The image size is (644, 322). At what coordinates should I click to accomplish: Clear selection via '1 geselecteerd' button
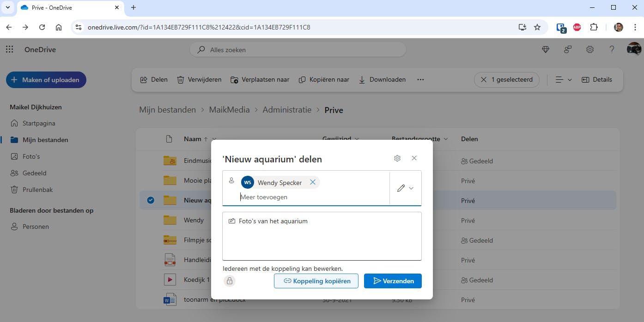pyautogui.click(x=506, y=80)
